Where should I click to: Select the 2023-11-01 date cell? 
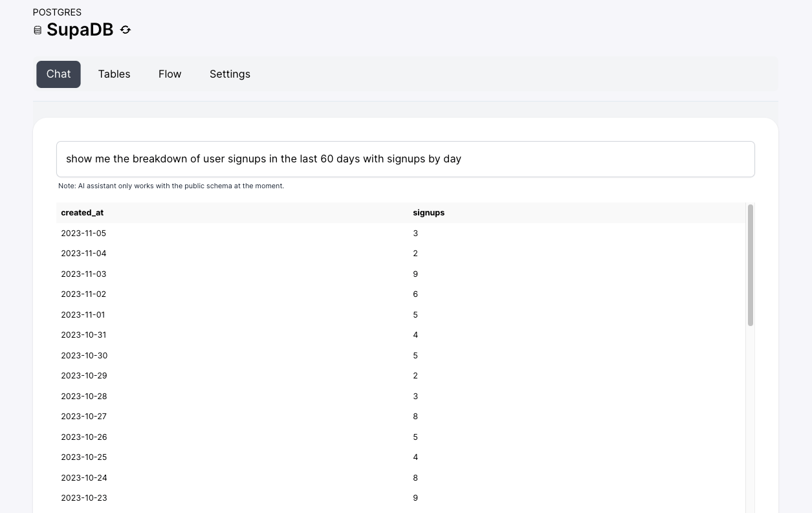83,315
